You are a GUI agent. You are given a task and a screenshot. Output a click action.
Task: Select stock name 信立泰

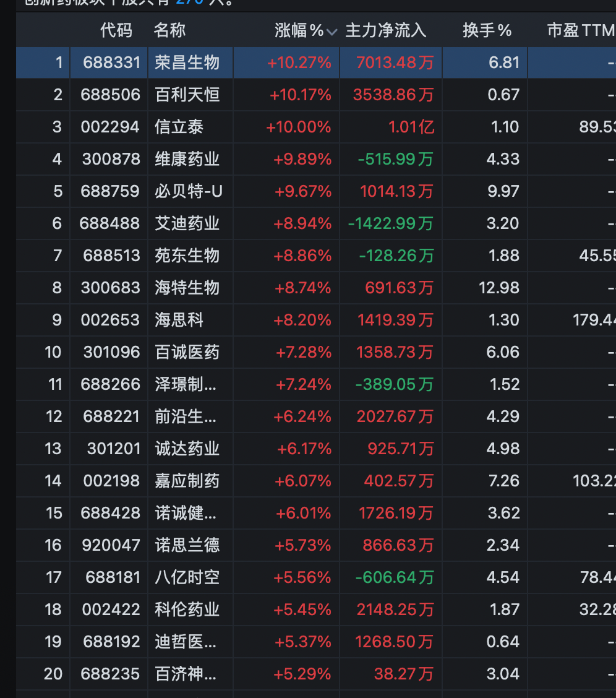coord(179,127)
